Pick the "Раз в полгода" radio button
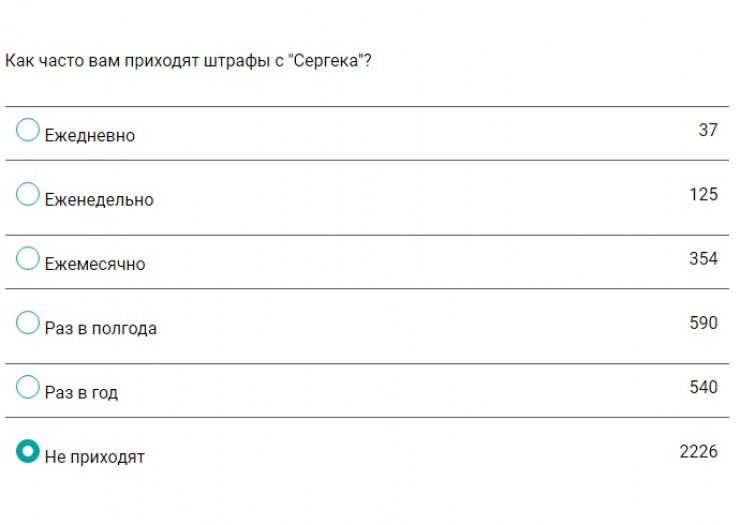Viewport: 740px width, 525px height. (28, 323)
